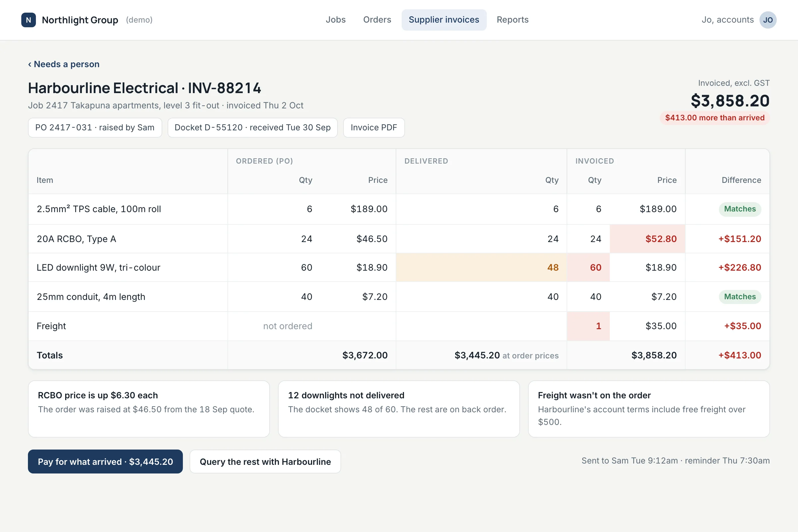Click Query the rest with Harbourline
Viewport: 798px width, 532px height.
point(265,462)
